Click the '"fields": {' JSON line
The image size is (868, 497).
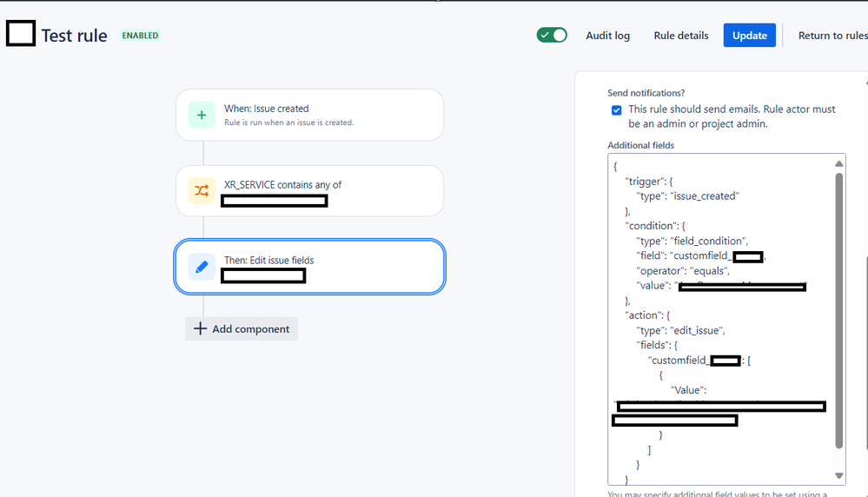657,345
